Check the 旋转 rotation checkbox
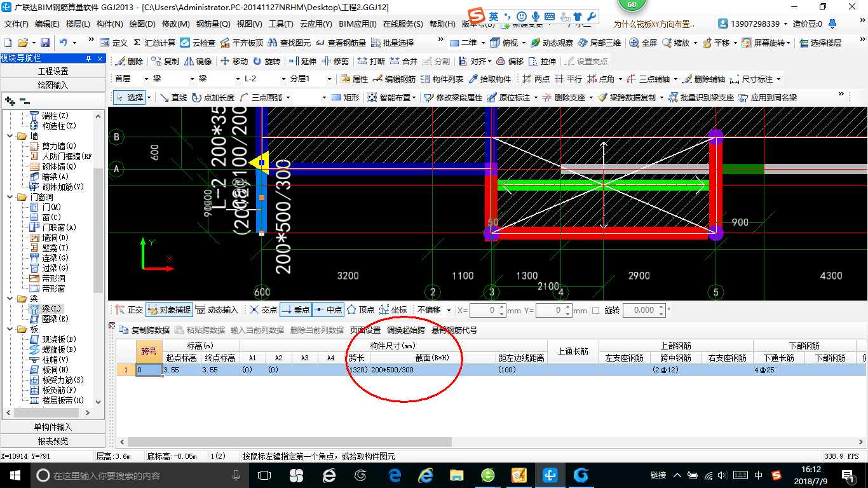The width and height of the screenshot is (868, 488). 595,310
